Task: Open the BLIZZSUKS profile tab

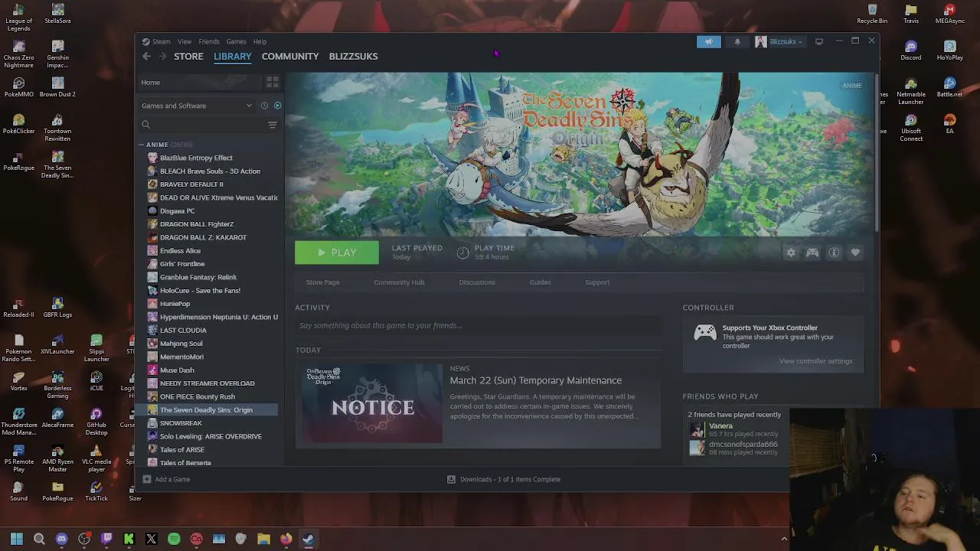Action: 353,56
